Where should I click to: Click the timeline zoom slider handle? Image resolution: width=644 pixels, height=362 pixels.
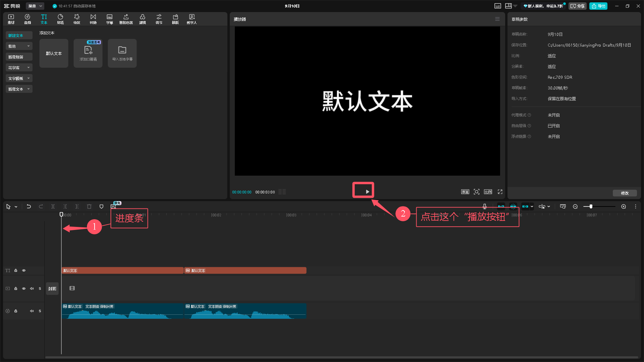pos(591,206)
